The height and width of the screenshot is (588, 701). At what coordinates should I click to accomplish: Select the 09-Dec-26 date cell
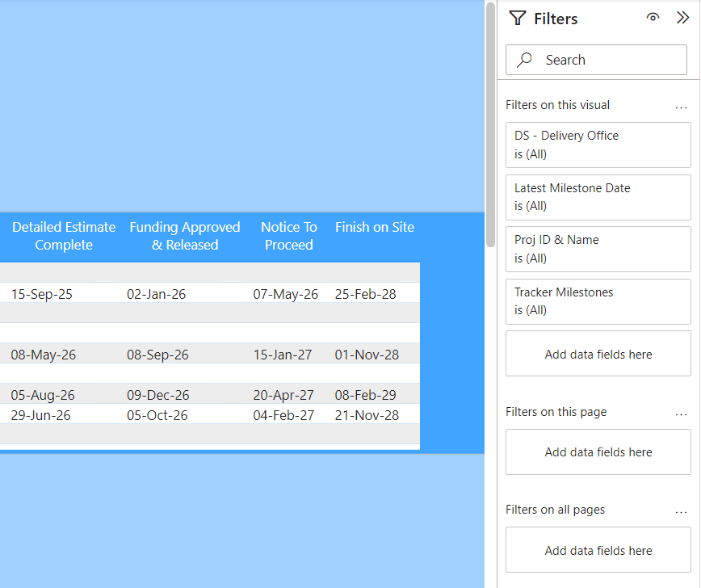coord(157,395)
